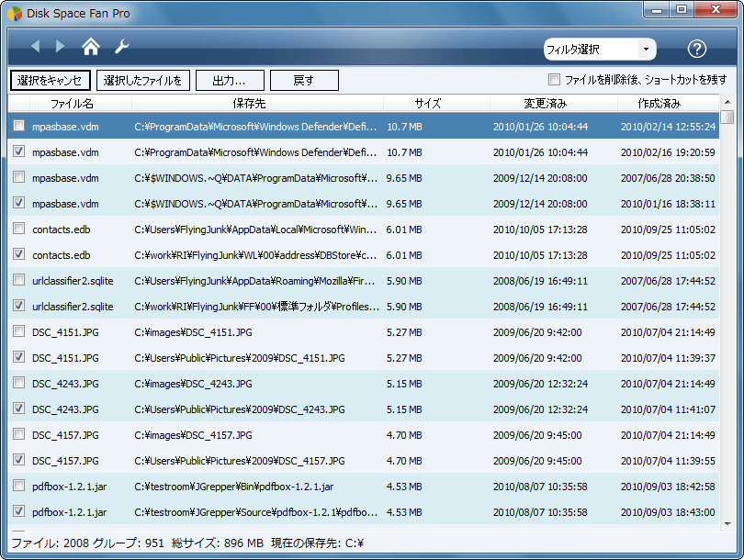Screen dimensions: 744x560
Task: Uncheck pdfbox-1.2.1.jar in JGrepper¥Source
Action: 19,510
